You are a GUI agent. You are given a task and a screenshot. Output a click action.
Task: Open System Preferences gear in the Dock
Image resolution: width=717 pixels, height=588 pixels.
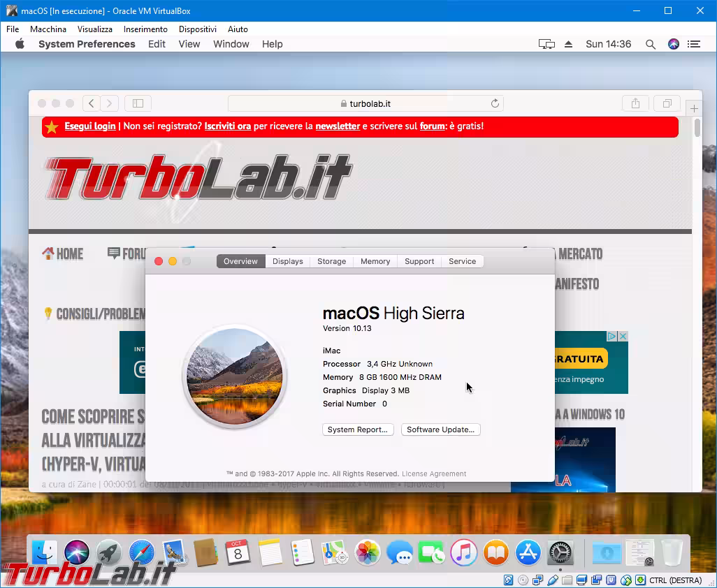coord(560,553)
